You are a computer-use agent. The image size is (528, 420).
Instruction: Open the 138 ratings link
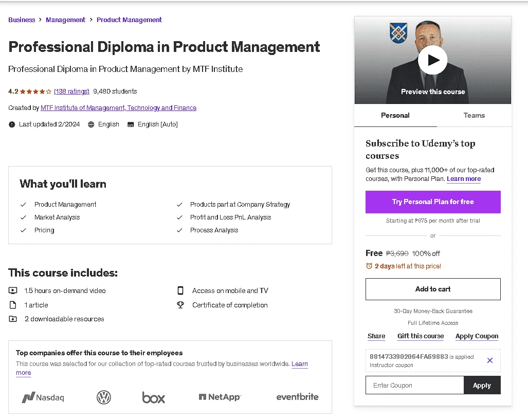pos(72,92)
